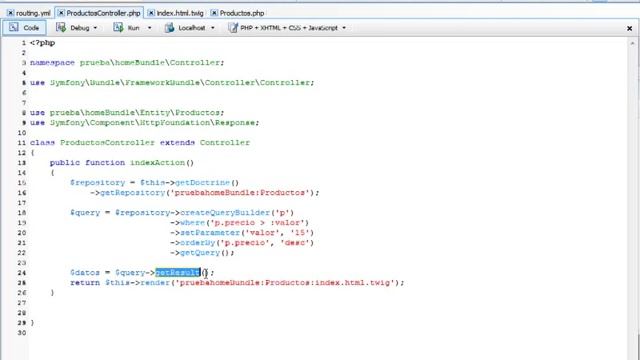
Task: Click the Debug bug icon
Action: point(61,27)
